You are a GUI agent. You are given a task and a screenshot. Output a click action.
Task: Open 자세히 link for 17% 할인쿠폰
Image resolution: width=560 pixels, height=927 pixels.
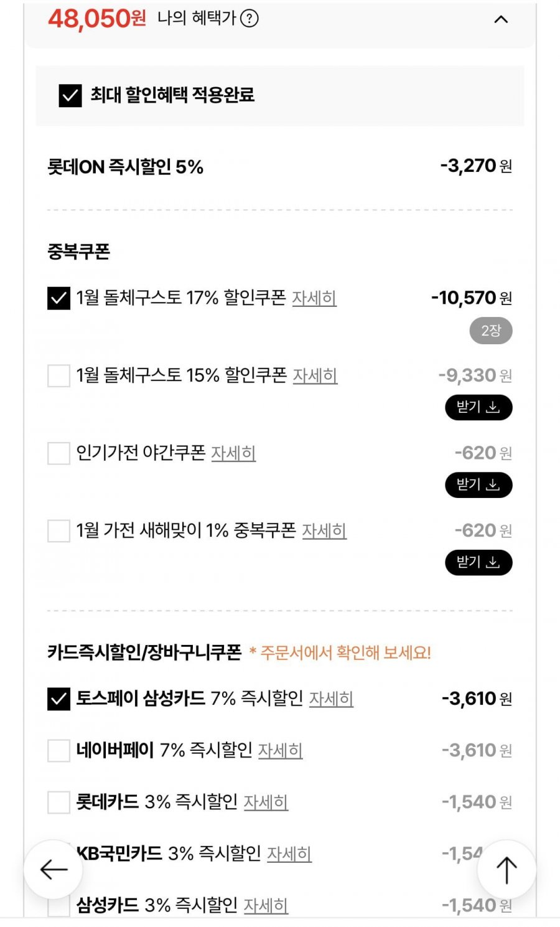[x=314, y=298]
